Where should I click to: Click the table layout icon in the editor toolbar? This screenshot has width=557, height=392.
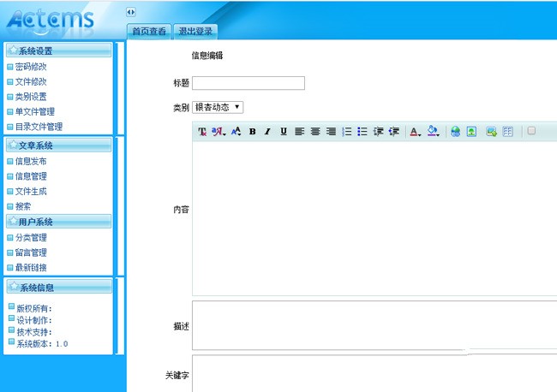pos(507,132)
